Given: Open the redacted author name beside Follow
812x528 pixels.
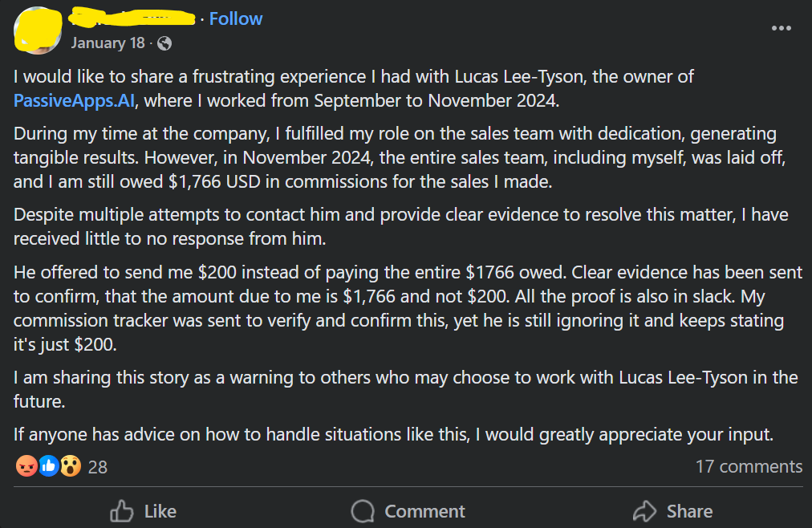Looking at the screenshot, I should (132, 18).
